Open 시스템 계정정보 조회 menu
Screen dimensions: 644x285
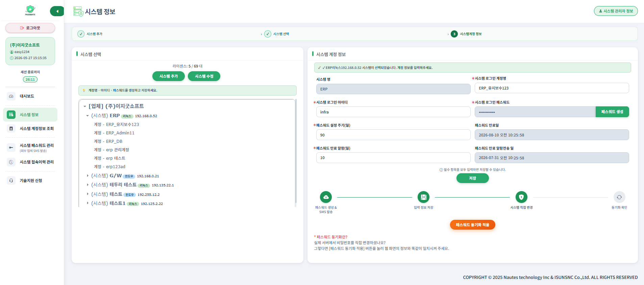37,129
